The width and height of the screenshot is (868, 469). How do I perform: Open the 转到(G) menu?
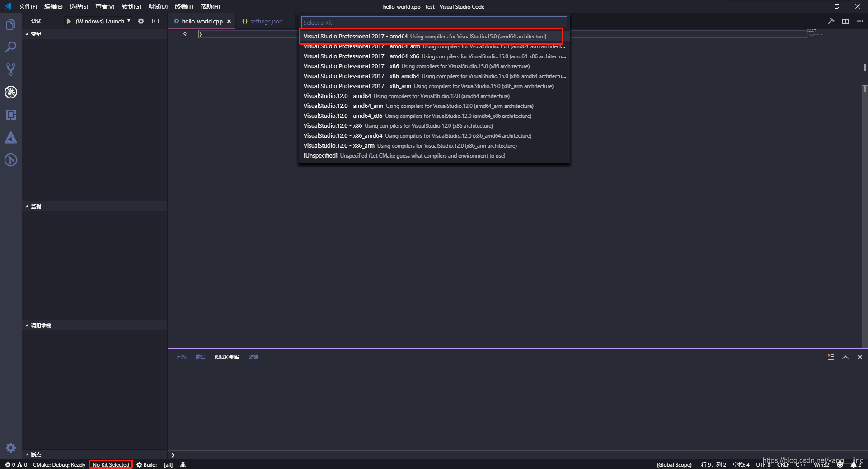tap(131, 6)
